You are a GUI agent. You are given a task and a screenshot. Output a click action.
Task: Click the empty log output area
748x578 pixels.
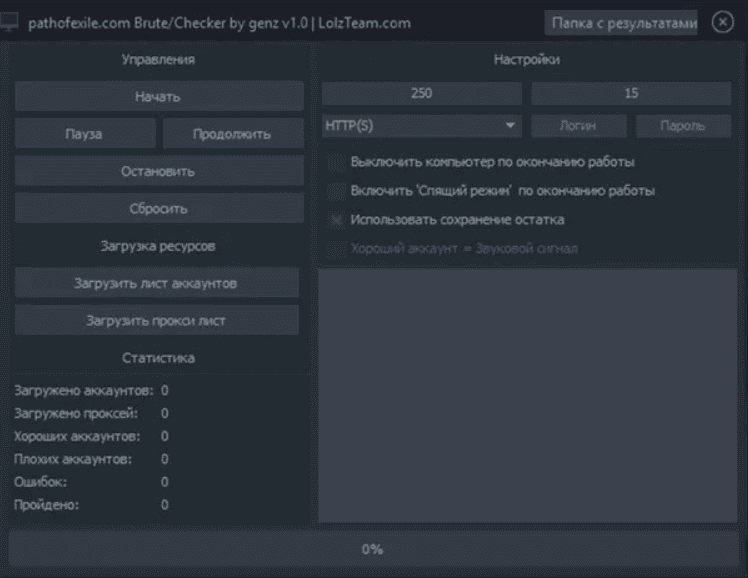(x=528, y=395)
